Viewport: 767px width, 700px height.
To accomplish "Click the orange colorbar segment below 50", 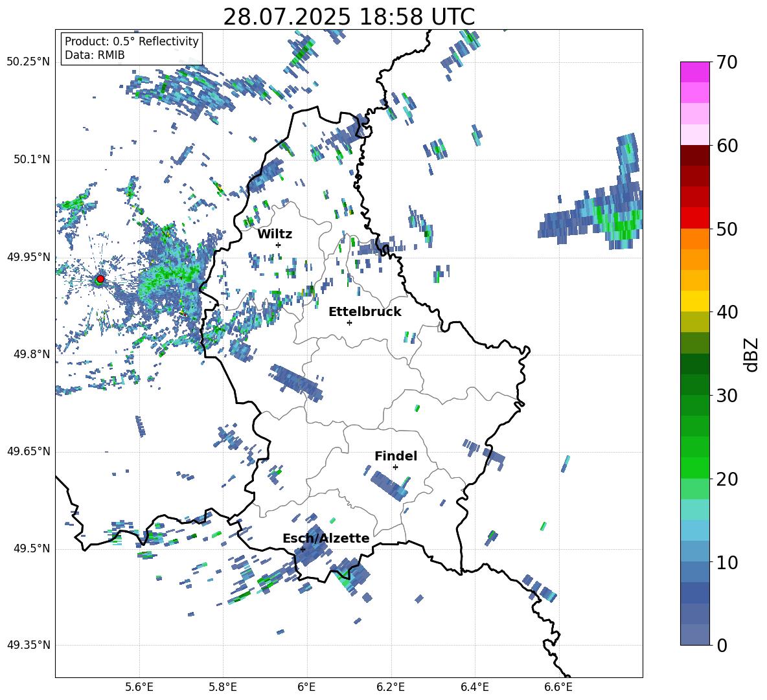I will tap(694, 239).
